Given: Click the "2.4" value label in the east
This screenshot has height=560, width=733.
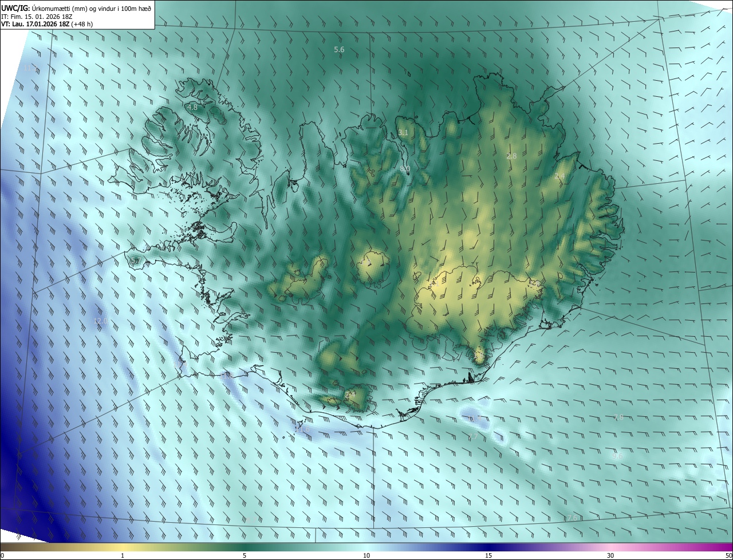Looking at the screenshot, I should [x=559, y=176].
